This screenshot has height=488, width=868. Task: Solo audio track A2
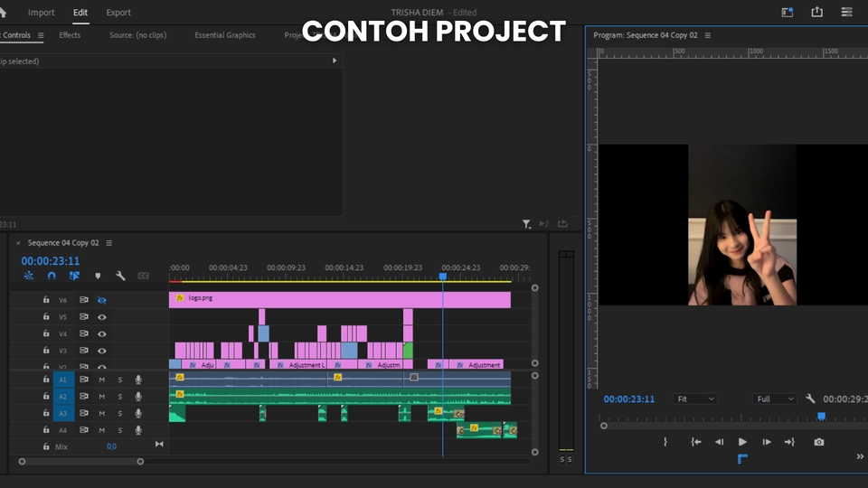[x=120, y=396]
